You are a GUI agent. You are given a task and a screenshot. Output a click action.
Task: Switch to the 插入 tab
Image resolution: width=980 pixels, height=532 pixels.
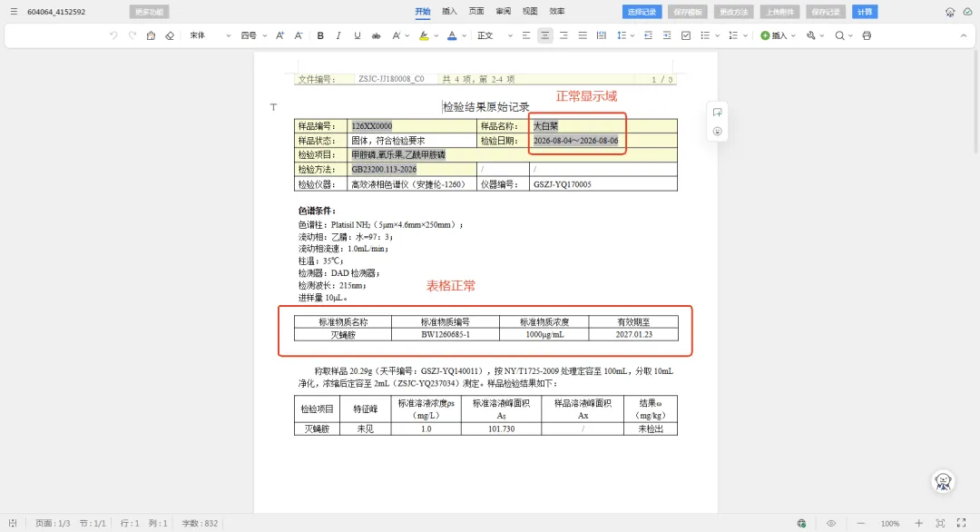[x=449, y=11]
